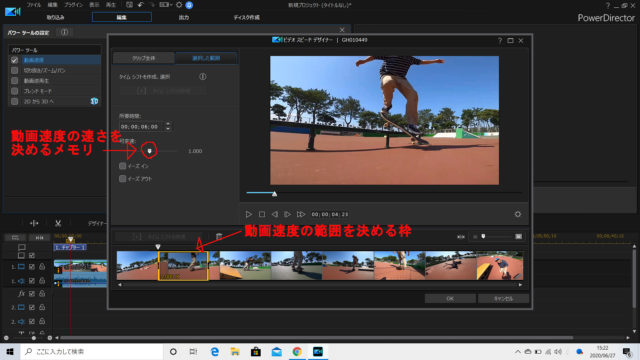Select the yellow-framed time shift thumbnail
640x360 pixels.
pyautogui.click(x=183, y=266)
